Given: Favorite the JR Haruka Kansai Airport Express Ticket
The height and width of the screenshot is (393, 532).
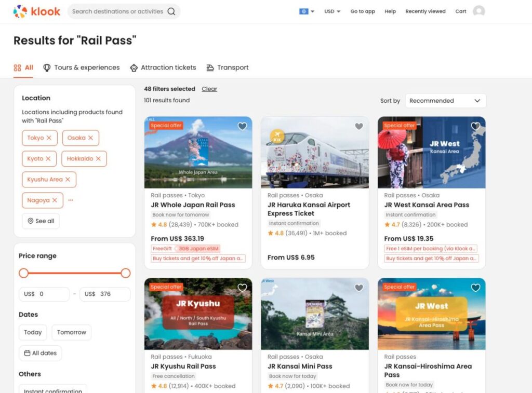Looking at the screenshot, I should [358, 126].
